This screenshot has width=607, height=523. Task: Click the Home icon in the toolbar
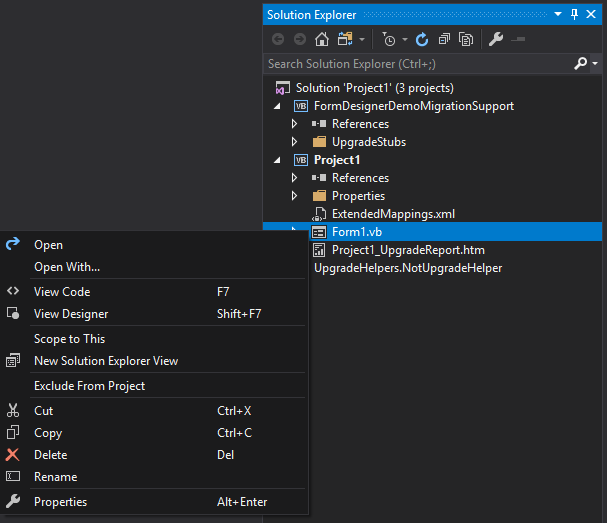pos(322,39)
